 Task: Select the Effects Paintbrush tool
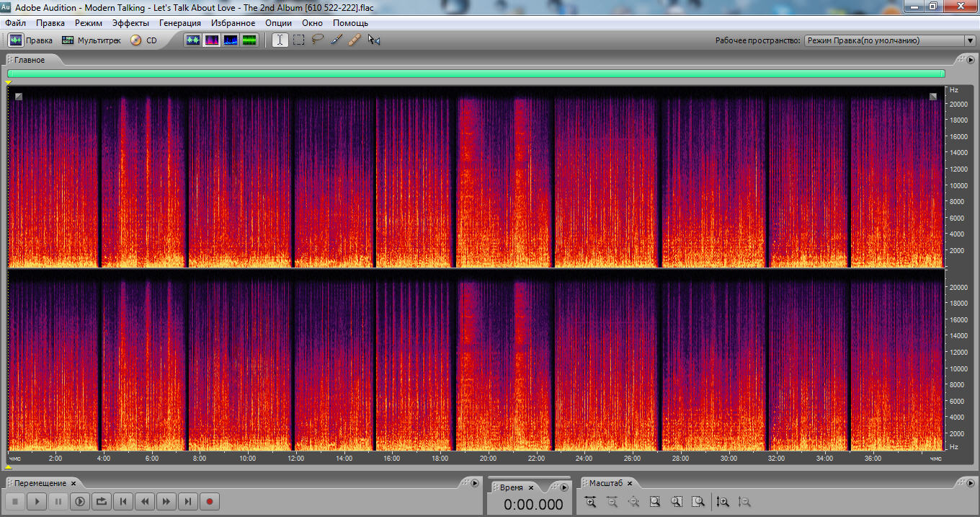coord(336,40)
